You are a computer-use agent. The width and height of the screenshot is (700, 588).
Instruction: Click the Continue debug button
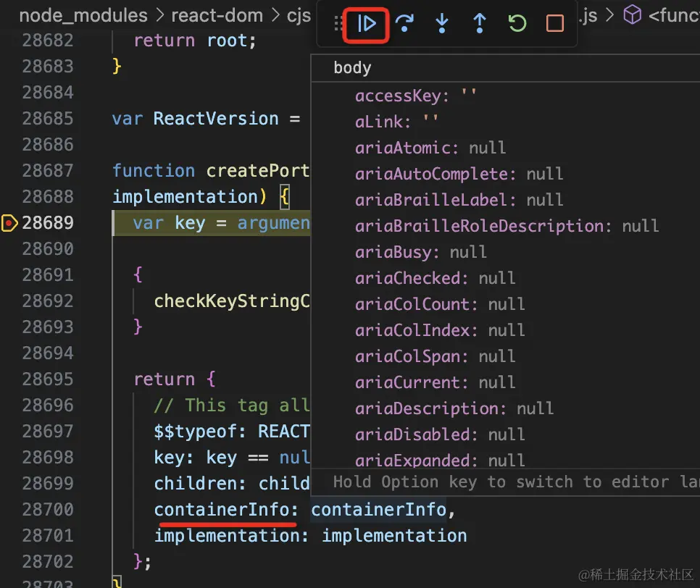point(366,23)
